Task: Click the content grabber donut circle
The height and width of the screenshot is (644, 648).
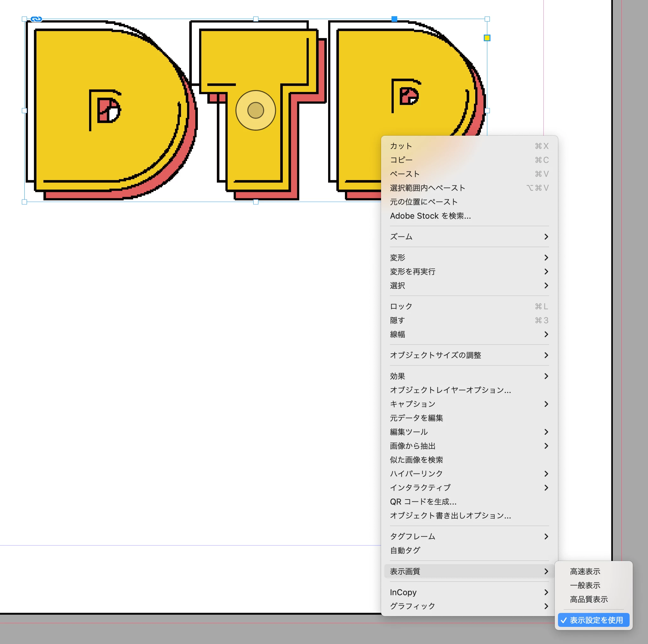Action: 256,110
